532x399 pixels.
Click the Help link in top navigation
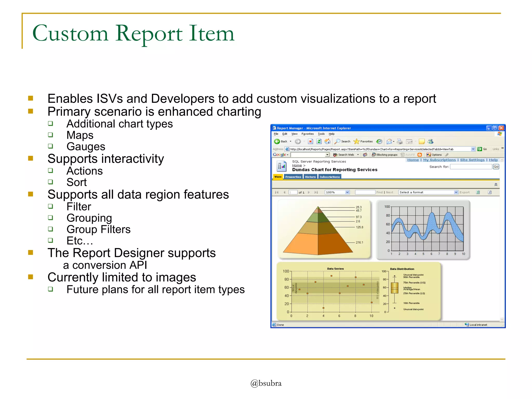click(493, 160)
